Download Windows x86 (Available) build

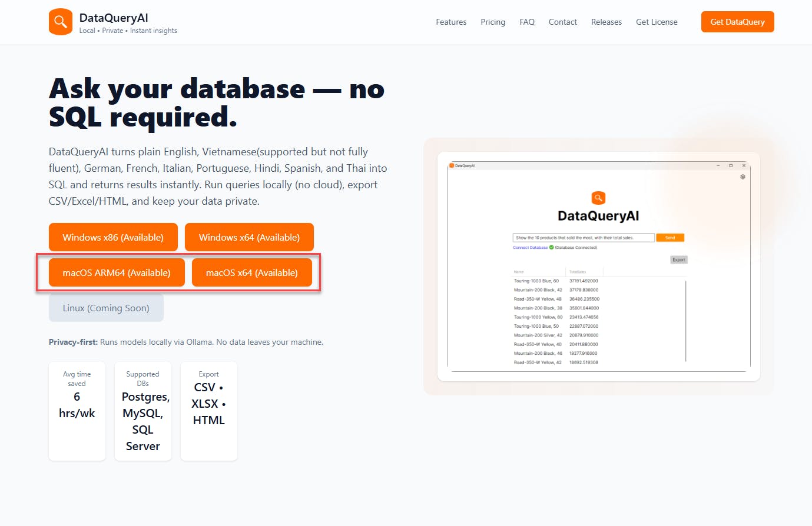pyautogui.click(x=113, y=237)
